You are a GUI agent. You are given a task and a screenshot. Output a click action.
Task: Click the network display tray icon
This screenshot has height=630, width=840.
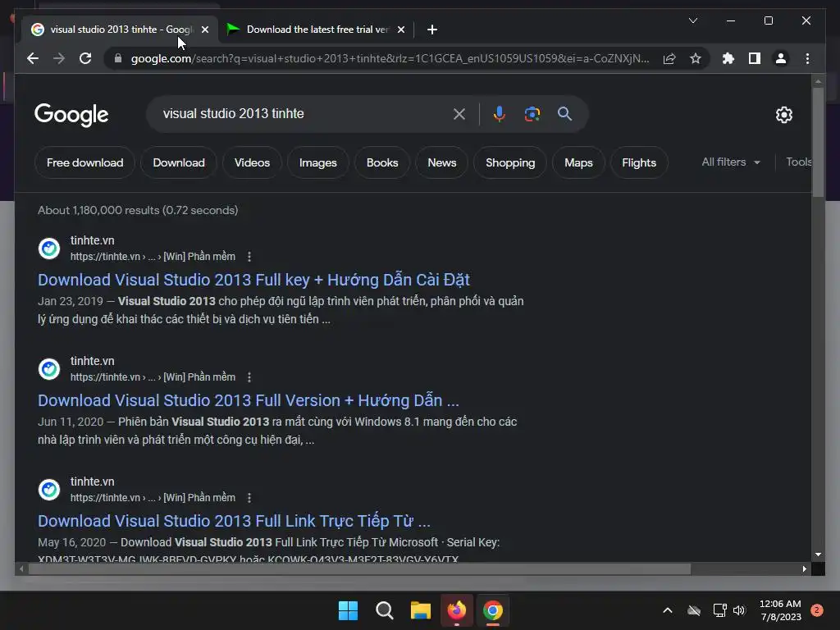click(x=719, y=610)
